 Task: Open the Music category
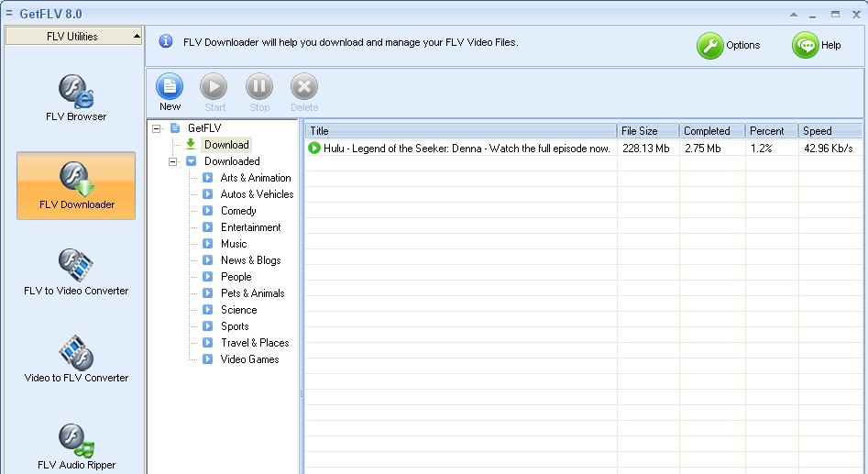(x=234, y=244)
